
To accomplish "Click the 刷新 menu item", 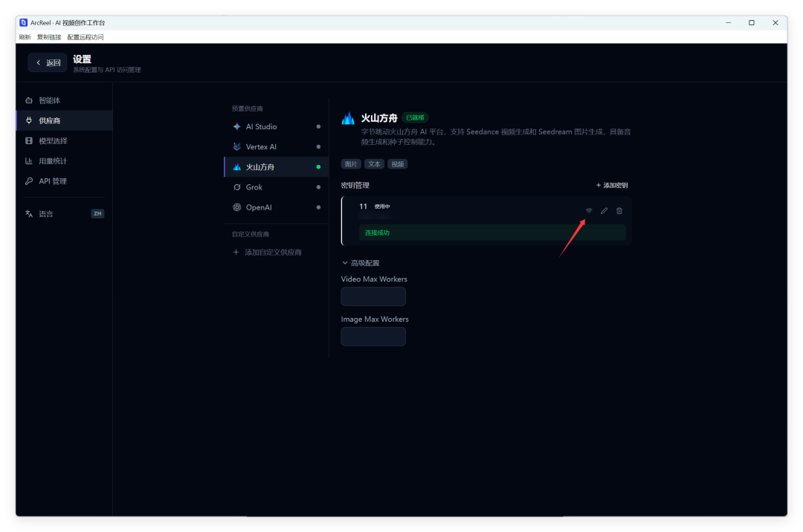I will click(25, 37).
